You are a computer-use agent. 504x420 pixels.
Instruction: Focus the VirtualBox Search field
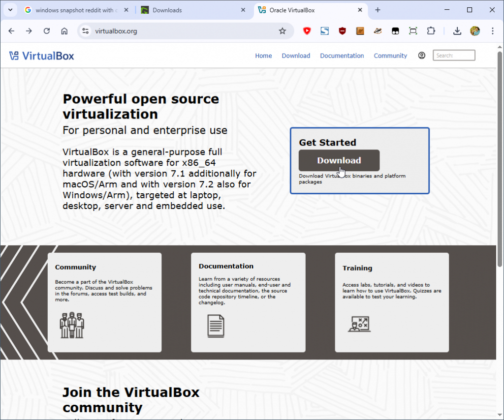[x=454, y=56]
